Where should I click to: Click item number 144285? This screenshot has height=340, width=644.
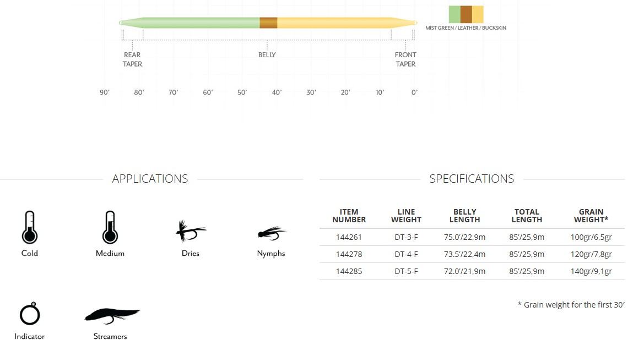[x=349, y=271]
